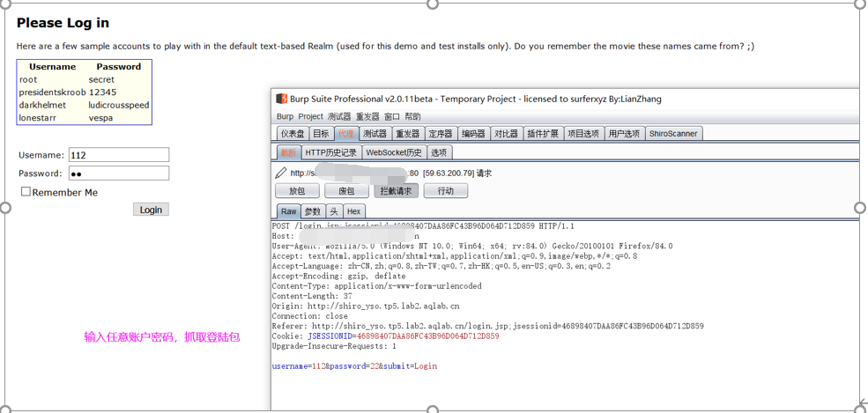Open the HTTP历史记录 sub-tab

(331, 153)
